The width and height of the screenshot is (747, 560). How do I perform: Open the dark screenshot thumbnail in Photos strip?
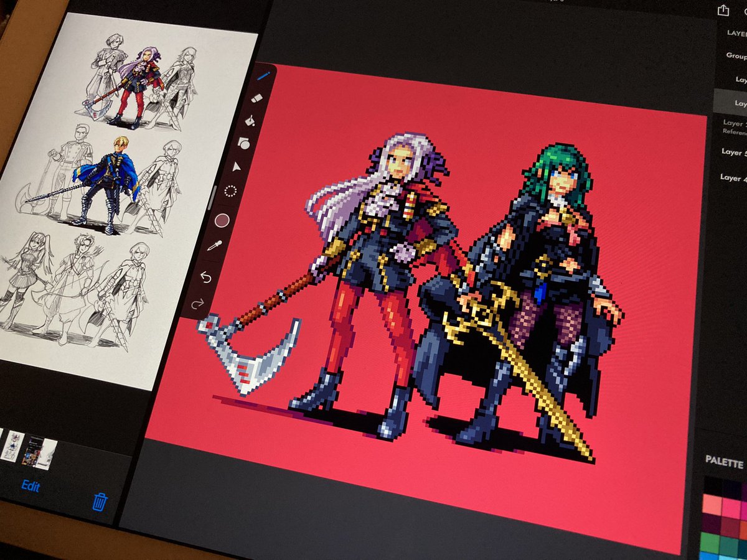point(39,453)
